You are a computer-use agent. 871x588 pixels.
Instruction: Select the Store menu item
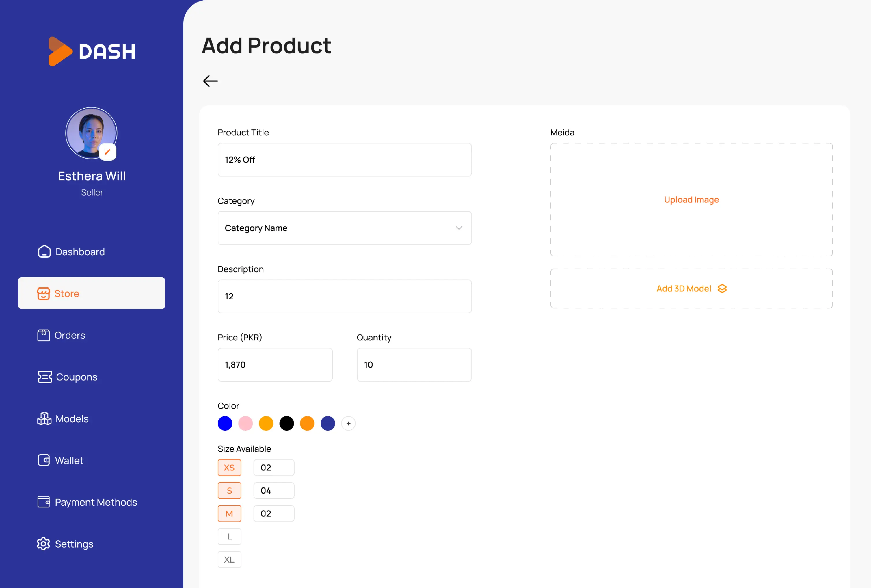[x=92, y=293]
